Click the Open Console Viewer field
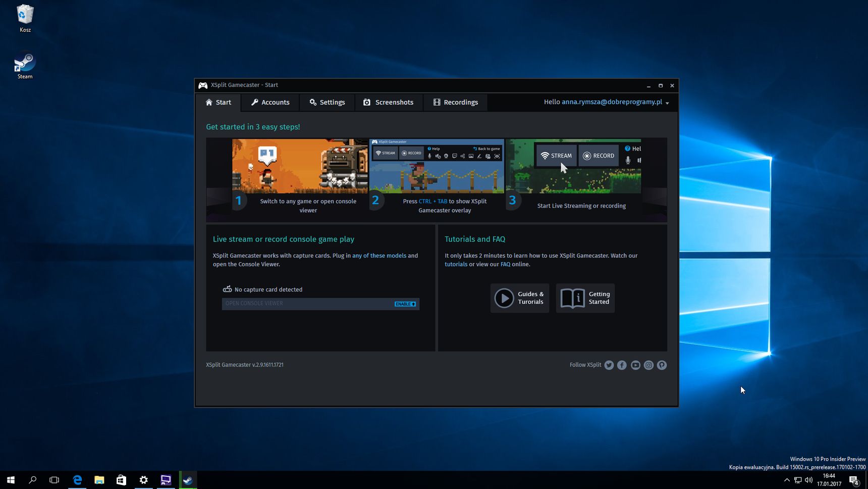Screen dimensions: 868x489 (320, 304)
